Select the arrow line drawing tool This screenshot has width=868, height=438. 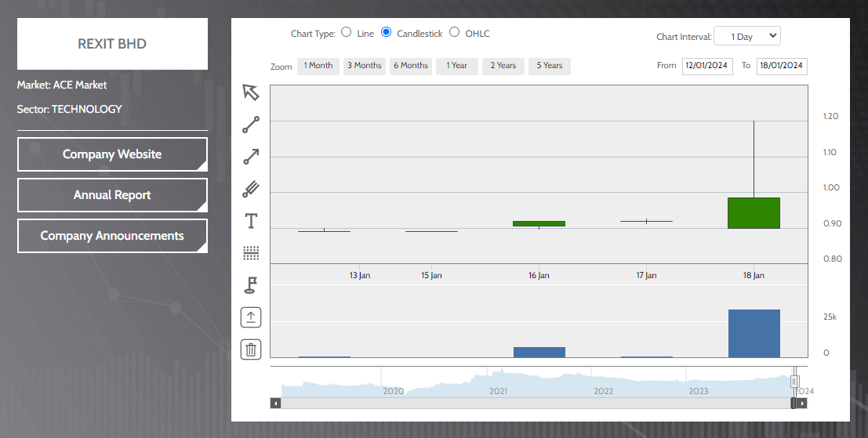[x=251, y=157]
